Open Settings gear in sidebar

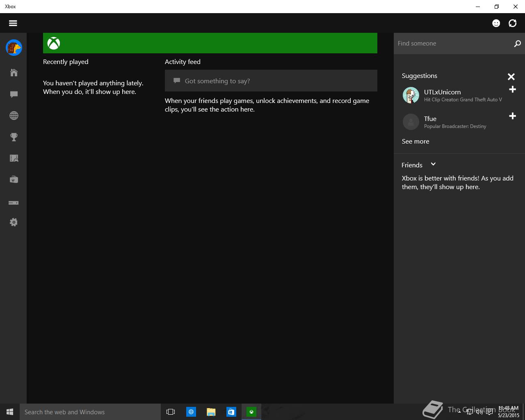point(14,222)
